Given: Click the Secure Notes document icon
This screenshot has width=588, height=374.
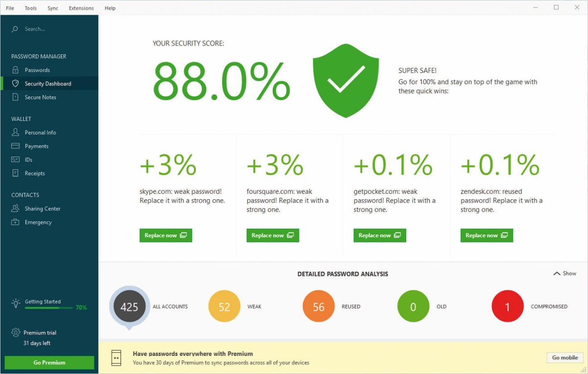Looking at the screenshot, I should [x=15, y=97].
